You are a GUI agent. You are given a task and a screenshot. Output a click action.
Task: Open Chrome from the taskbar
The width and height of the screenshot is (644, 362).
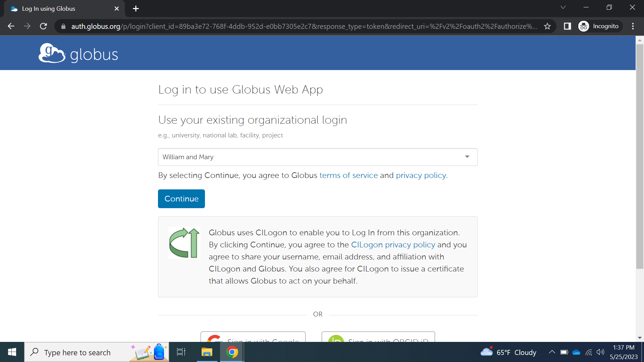click(x=232, y=352)
